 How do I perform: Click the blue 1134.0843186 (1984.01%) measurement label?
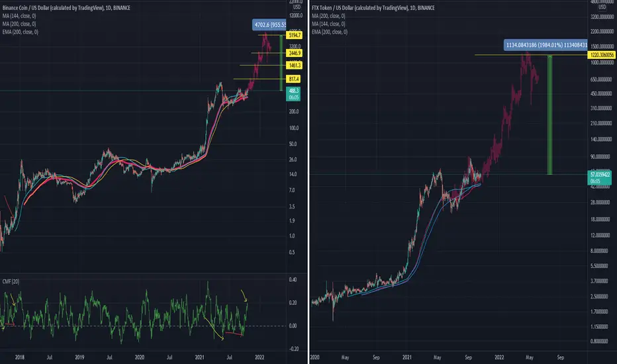546,45
